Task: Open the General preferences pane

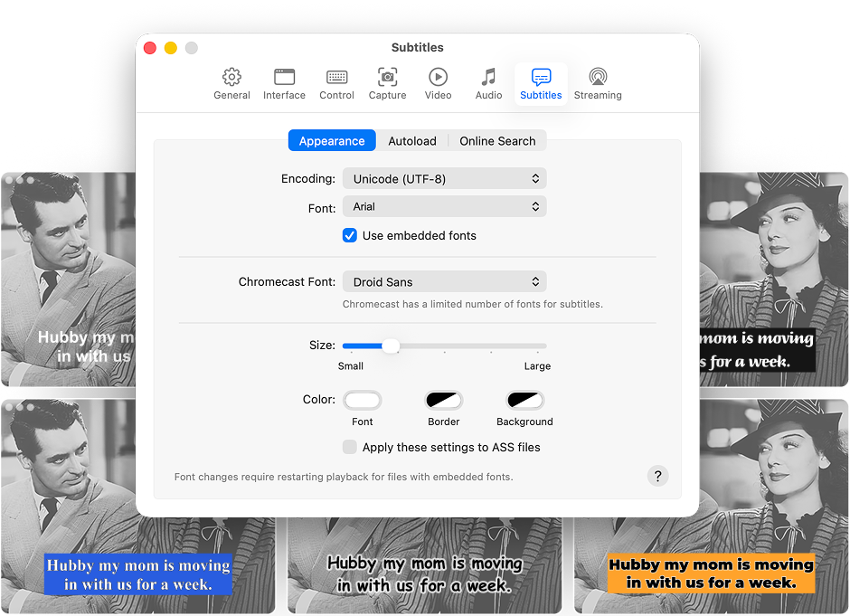Action: [231, 83]
